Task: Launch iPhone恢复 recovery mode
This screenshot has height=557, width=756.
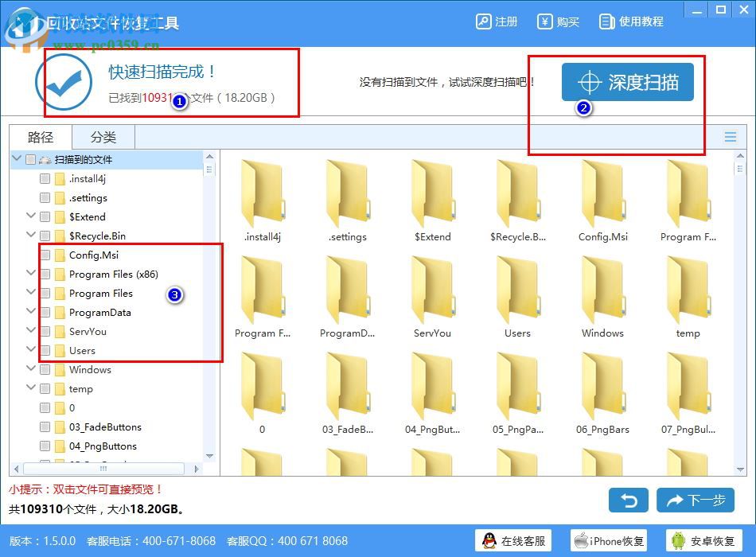Action: click(609, 540)
